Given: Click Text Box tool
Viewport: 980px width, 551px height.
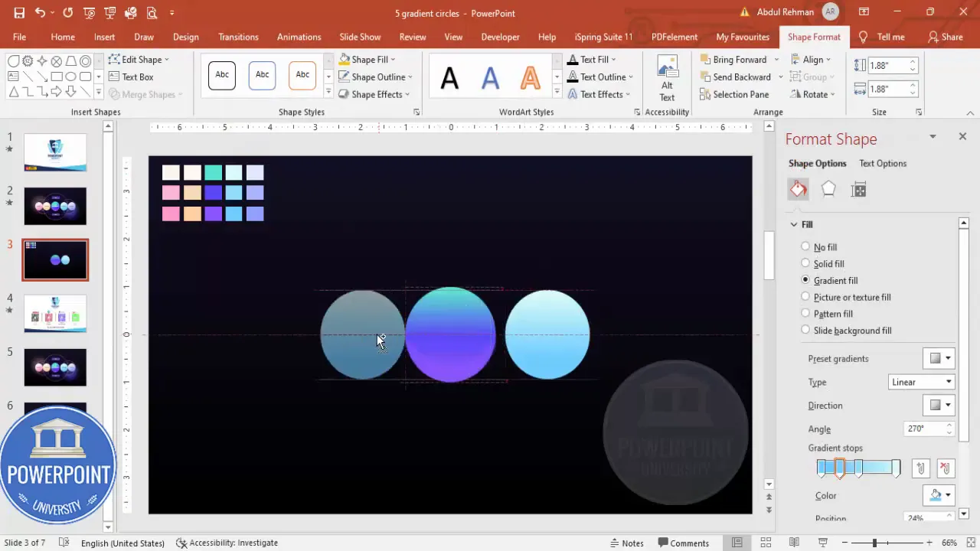Looking at the screenshot, I should (131, 77).
